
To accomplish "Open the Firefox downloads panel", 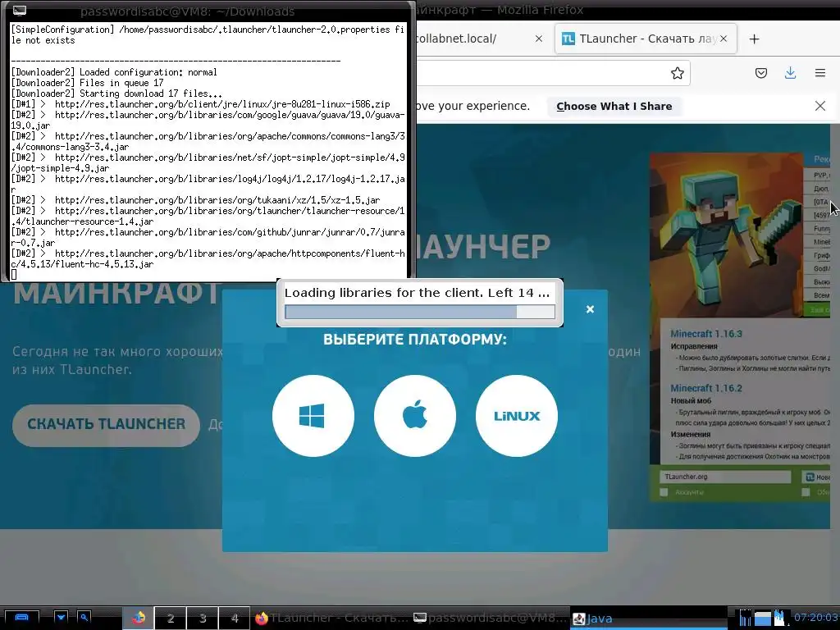I will (x=790, y=73).
